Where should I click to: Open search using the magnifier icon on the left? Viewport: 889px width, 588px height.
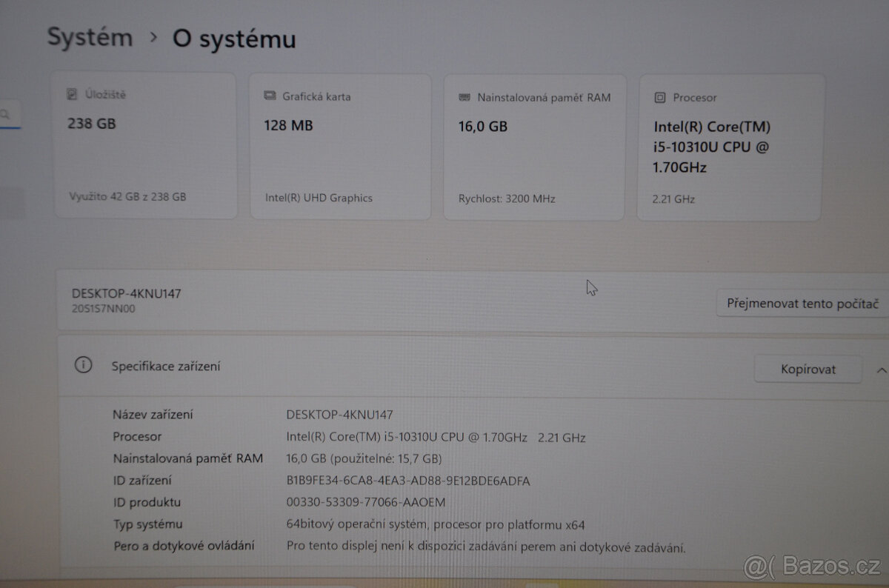click(x=6, y=114)
